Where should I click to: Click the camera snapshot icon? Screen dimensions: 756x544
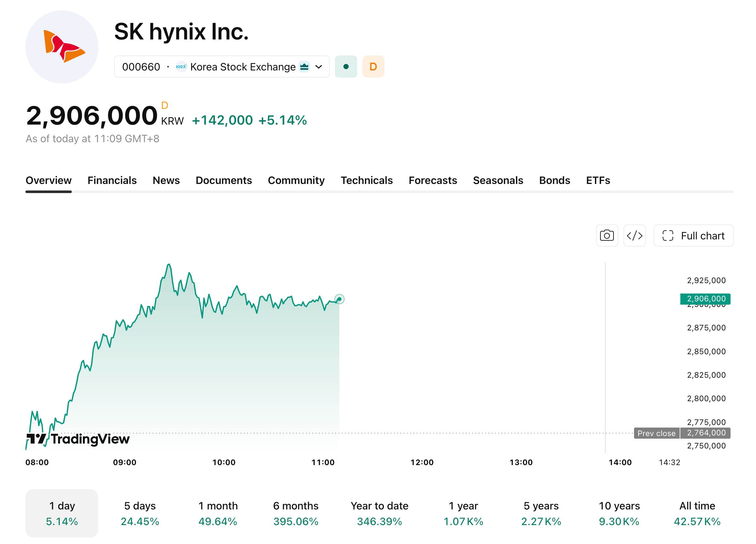click(x=607, y=236)
